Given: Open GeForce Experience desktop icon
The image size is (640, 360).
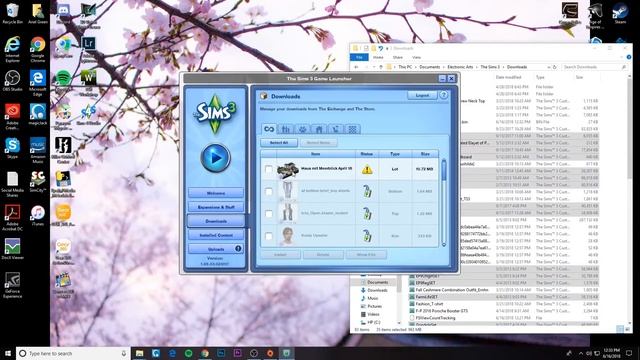Looking at the screenshot, I should coord(12,285).
